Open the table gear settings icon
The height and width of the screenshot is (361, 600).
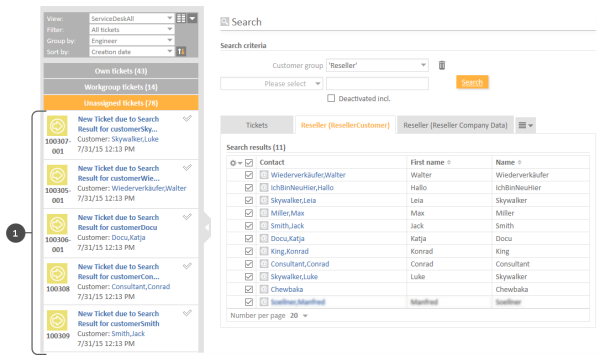233,163
